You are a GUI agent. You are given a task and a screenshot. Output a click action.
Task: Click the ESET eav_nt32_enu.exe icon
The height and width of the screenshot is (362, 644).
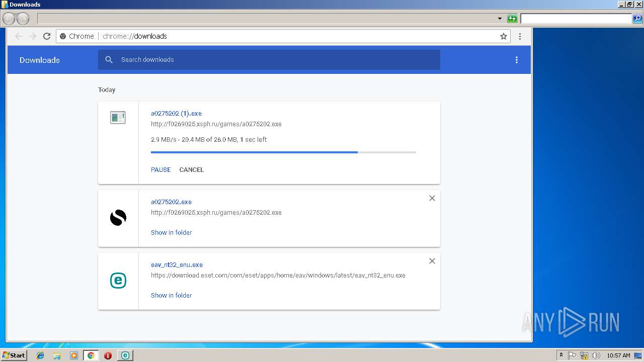click(118, 281)
